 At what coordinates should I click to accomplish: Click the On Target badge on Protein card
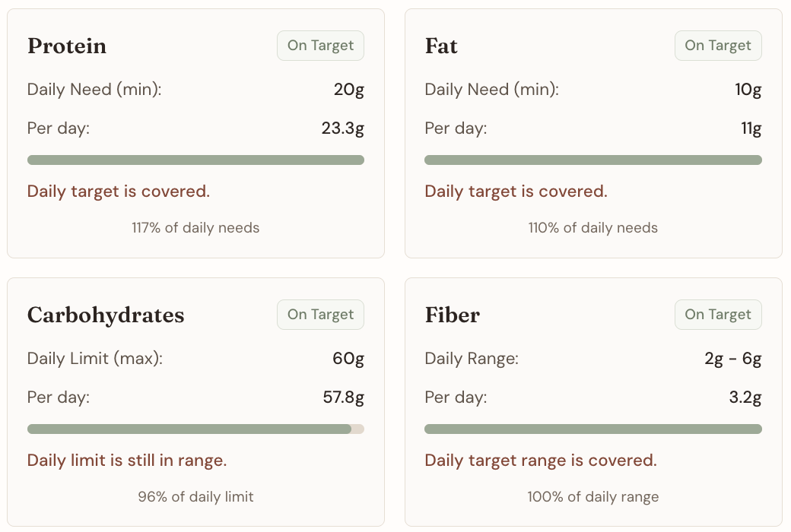(x=320, y=46)
